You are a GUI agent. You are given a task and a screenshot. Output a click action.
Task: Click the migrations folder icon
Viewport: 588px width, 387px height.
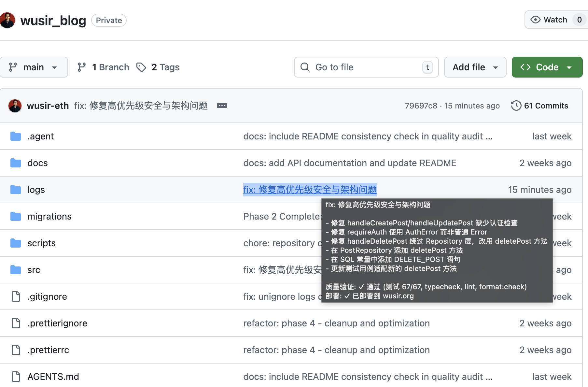pyautogui.click(x=16, y=216)
